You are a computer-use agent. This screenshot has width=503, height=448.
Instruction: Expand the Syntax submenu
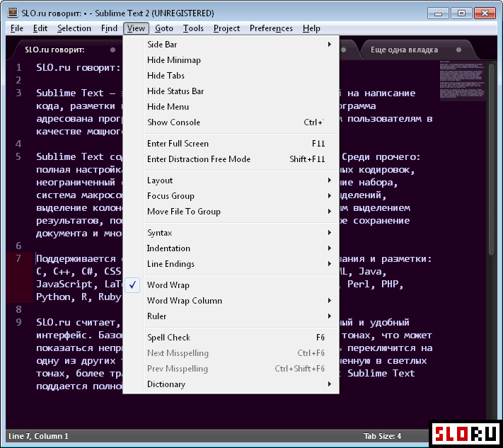click(231, 233)
